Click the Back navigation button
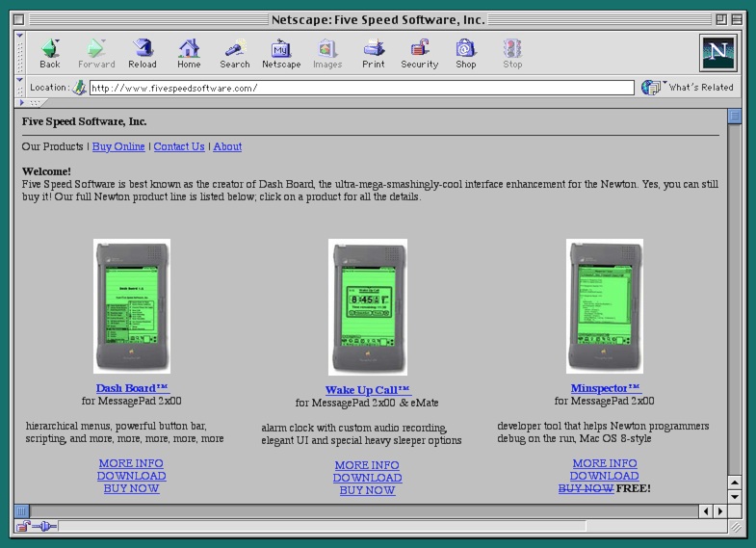Screen dimensions: 756x548 pos(50,54)
